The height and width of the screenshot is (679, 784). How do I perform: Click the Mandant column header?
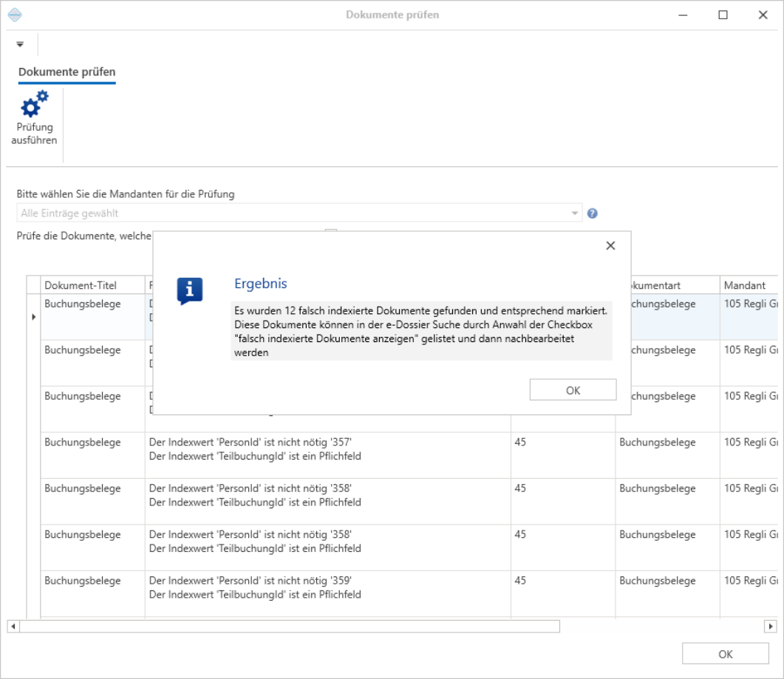tap(749, 285)
